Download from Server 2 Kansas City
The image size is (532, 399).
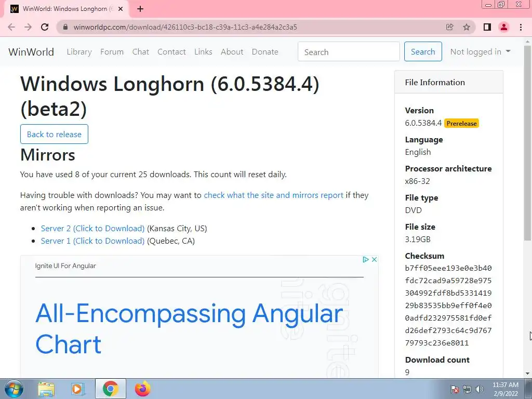pyautogui.click(x=92, y=229)
